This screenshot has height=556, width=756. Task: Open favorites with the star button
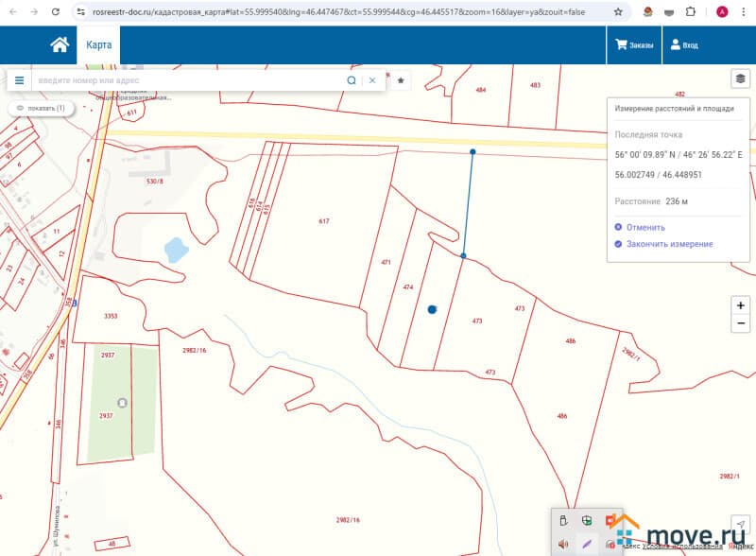(x=401, y=80)
